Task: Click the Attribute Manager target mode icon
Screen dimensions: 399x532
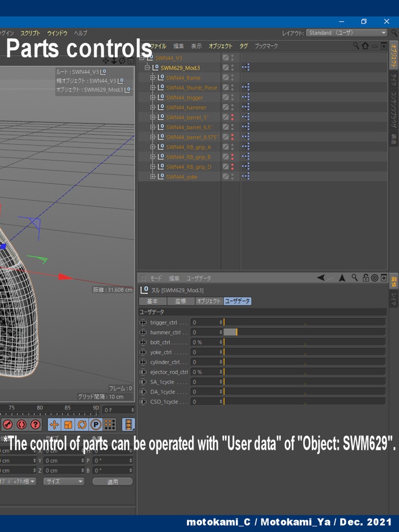Action: (x=375, y=278)
